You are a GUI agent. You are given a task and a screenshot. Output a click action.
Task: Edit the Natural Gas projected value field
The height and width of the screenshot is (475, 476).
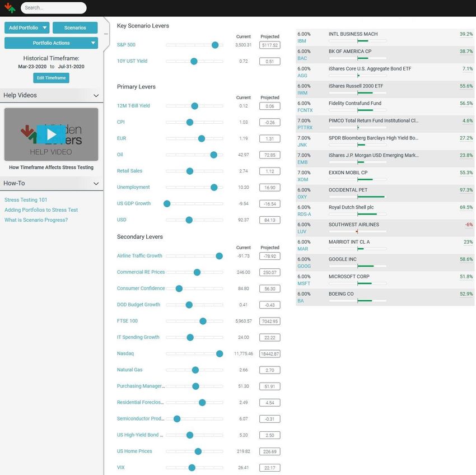(x=270, y=370)
